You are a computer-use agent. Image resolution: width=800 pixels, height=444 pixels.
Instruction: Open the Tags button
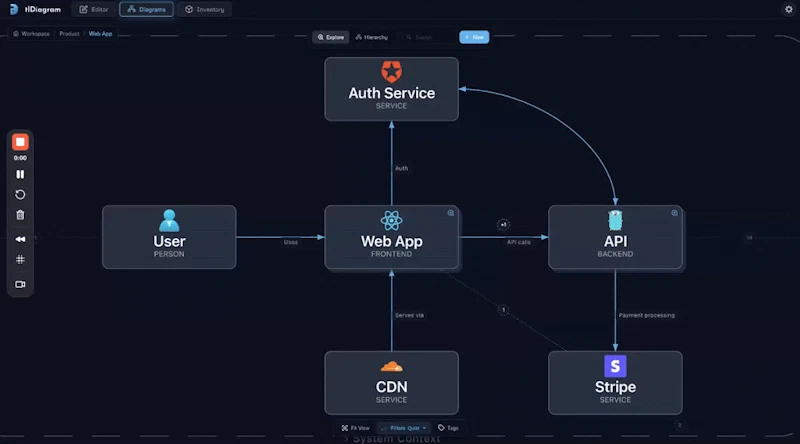[448, 428]
